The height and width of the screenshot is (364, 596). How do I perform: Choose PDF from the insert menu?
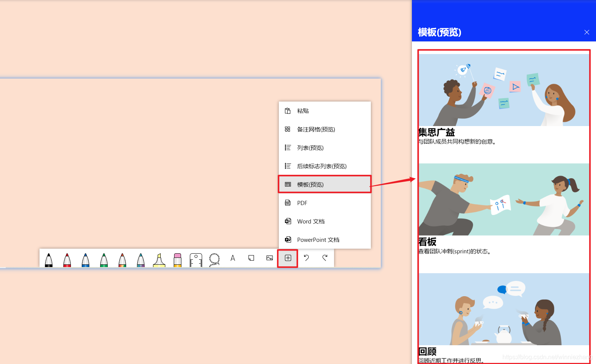(325, 203)
